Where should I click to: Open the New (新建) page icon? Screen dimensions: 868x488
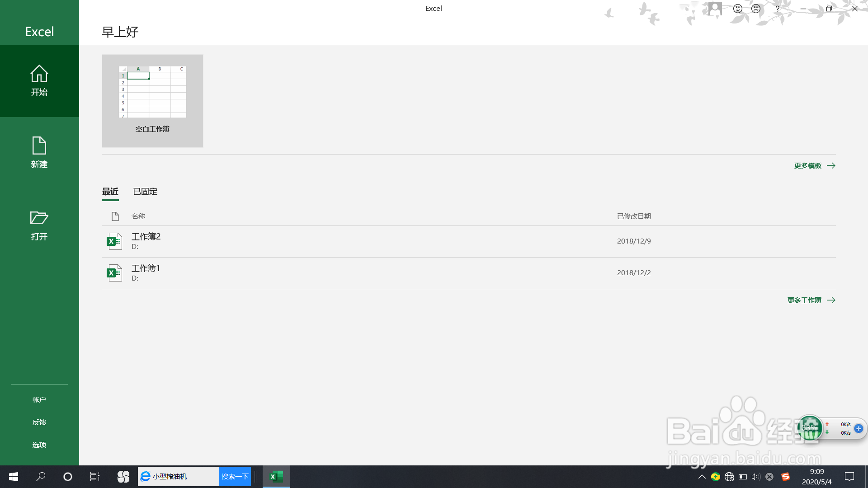[39, 146]
